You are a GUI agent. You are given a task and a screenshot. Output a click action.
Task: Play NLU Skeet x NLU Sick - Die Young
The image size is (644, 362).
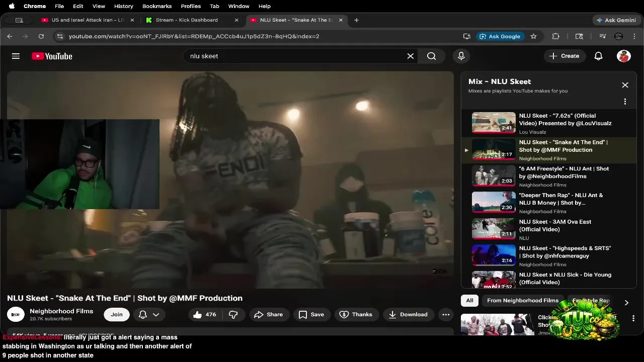[548, 279]
